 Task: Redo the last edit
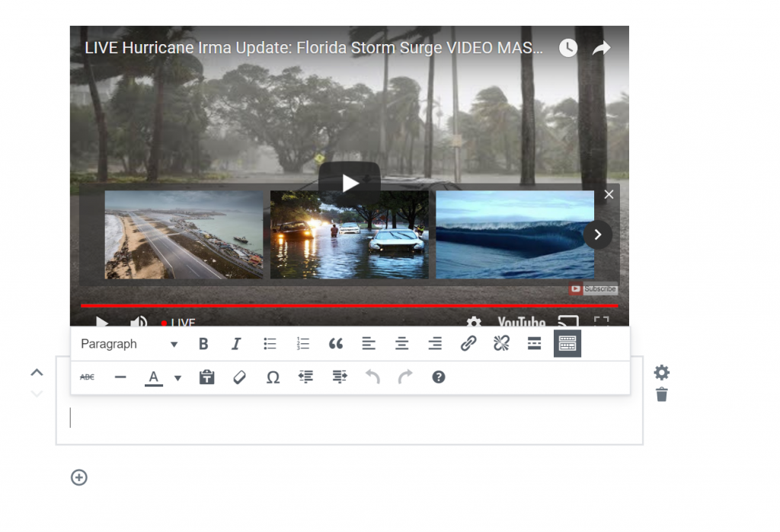coord(405,377)
